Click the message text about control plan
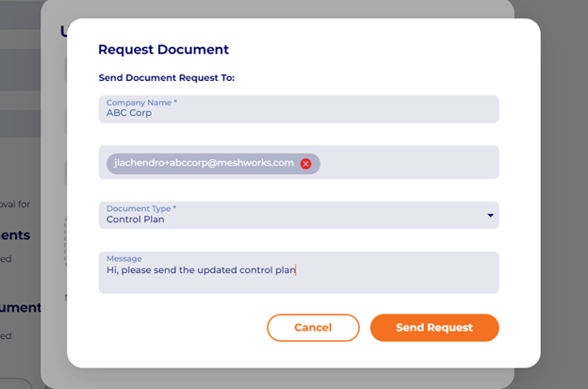 tap(201, 271)
